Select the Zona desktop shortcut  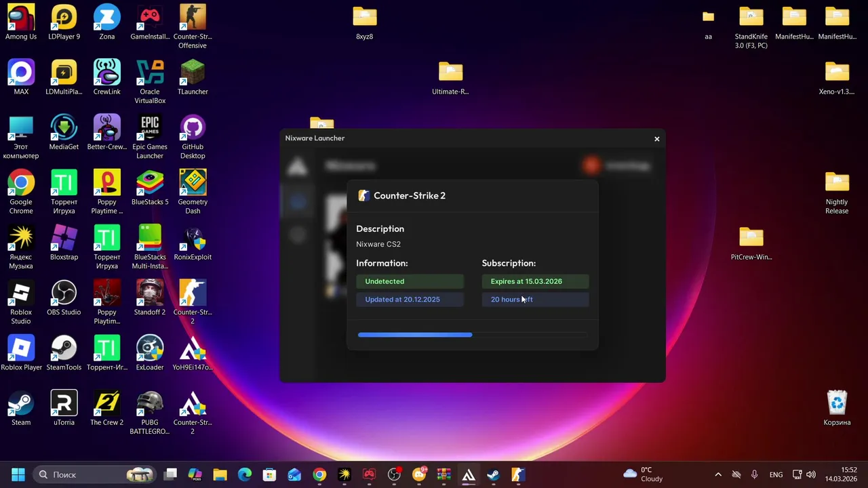tap(107, 22)
